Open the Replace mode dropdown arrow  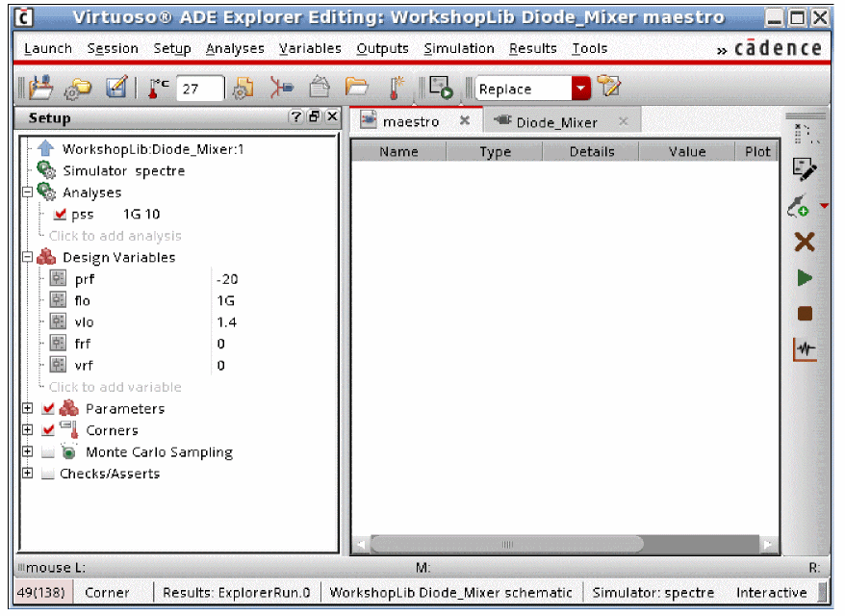(580, 89)
